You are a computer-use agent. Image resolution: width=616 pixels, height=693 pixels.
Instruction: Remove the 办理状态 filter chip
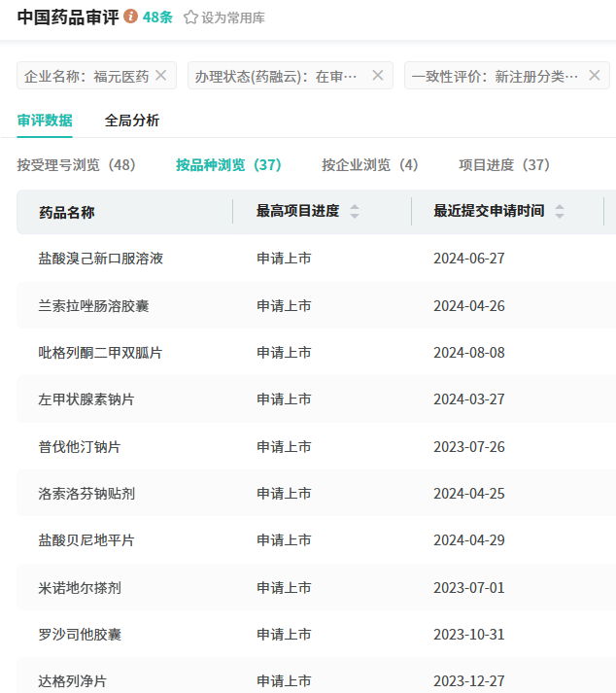tap(378, 75)
